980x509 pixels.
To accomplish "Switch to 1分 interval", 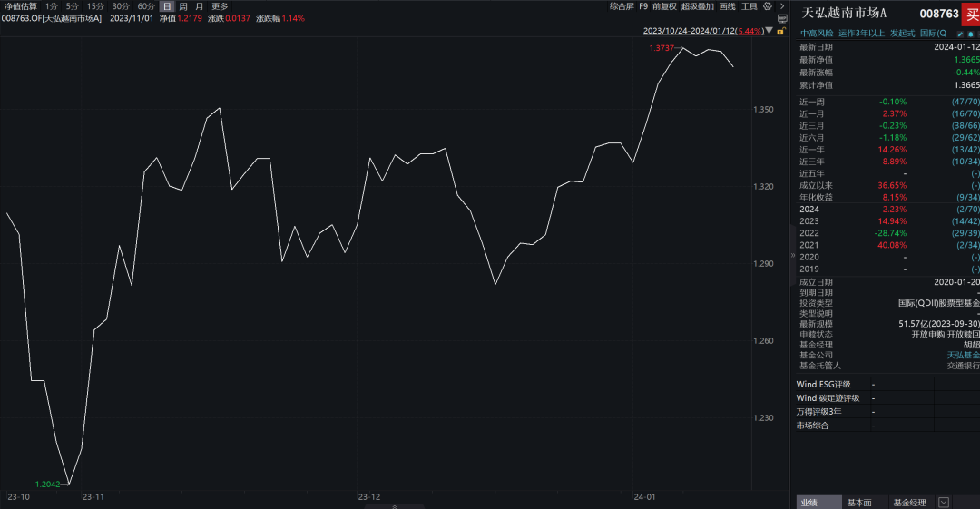I will [x=51, y=6].
